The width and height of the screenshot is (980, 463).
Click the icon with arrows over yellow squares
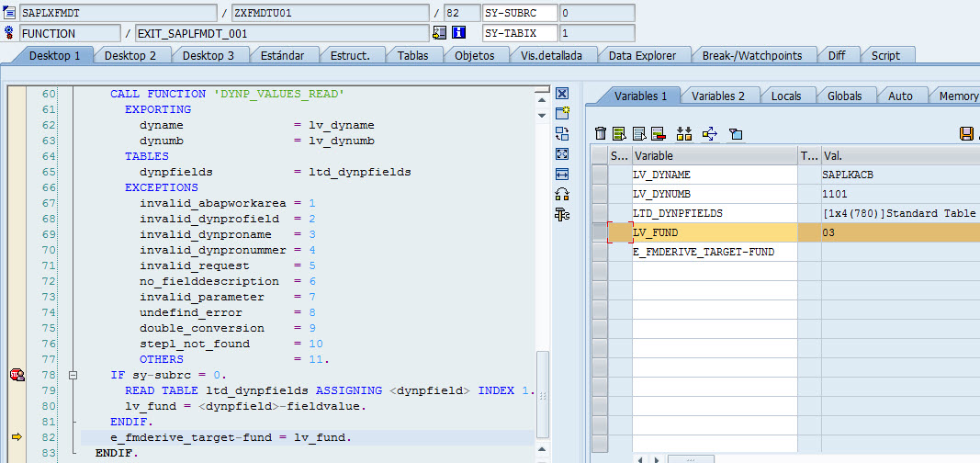tap(683, 133)
